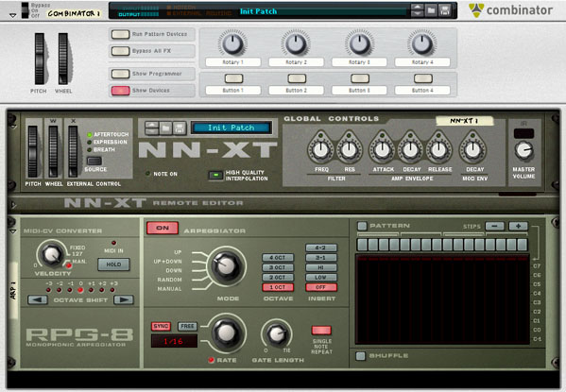Click the amp envelope Release knob
Image resolution: width=566 pixels, height=392 pixels.
(438, 150)
